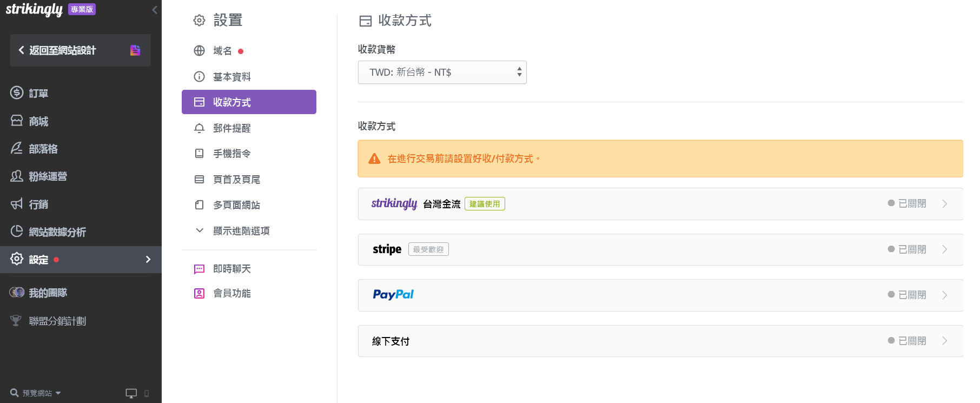Screen dimensions: 980x403
Task: Click the 預覽網站 magnifier icon
Action: (15, 393)
